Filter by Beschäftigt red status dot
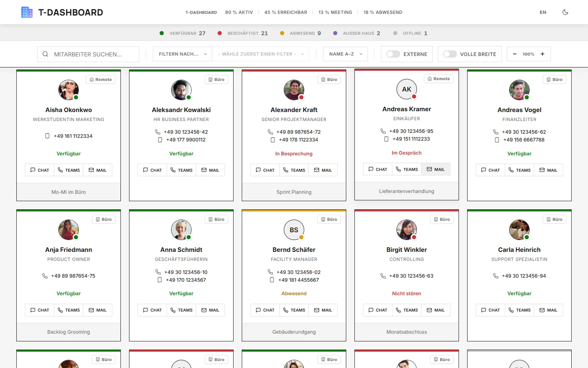 pos(220,33)
